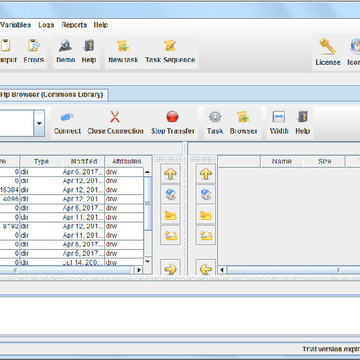Select the row with size 16384
The height and width of the screenshot is (360, 360).
coord(72,190)
